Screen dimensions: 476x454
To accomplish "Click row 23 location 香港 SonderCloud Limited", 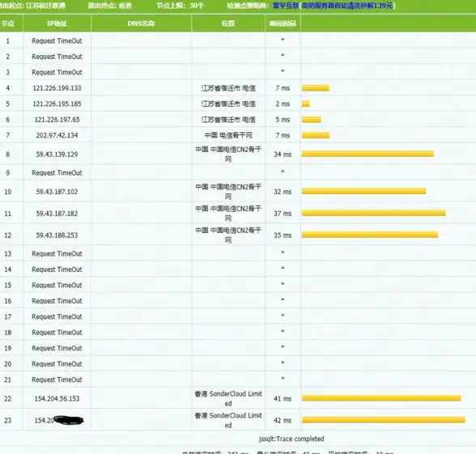I will point(228,420).
